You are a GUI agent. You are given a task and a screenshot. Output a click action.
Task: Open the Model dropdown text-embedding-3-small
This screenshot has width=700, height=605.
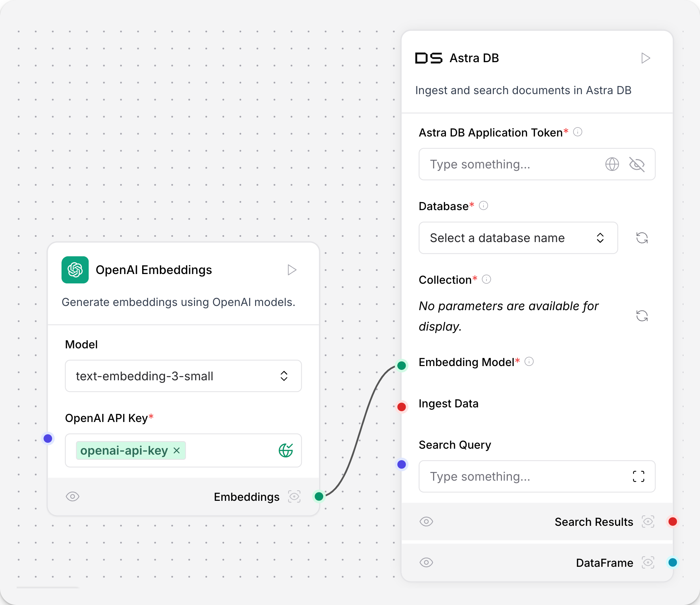pyautogui.click(x=183, y=376)
